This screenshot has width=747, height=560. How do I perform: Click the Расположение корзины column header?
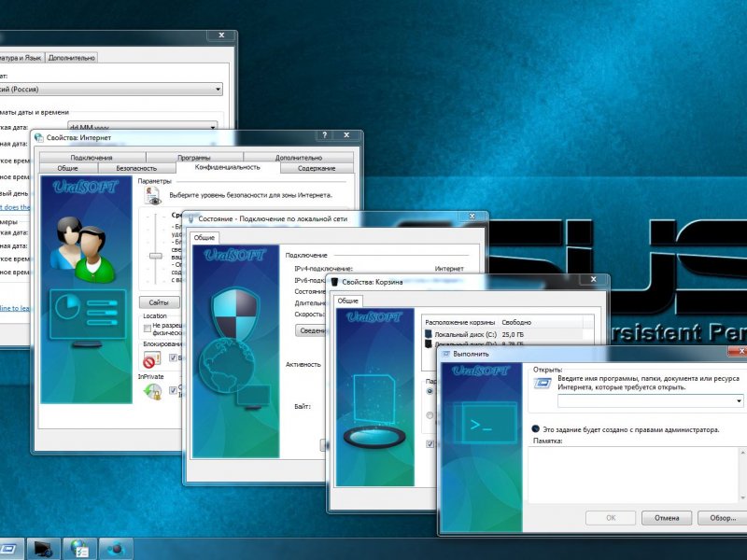(x=460, y=322)
